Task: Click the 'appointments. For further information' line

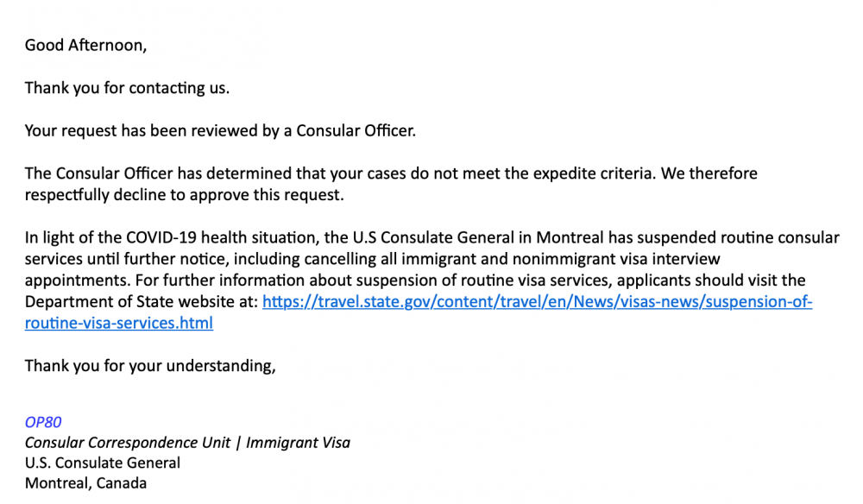Action: (x=415, y=280)
